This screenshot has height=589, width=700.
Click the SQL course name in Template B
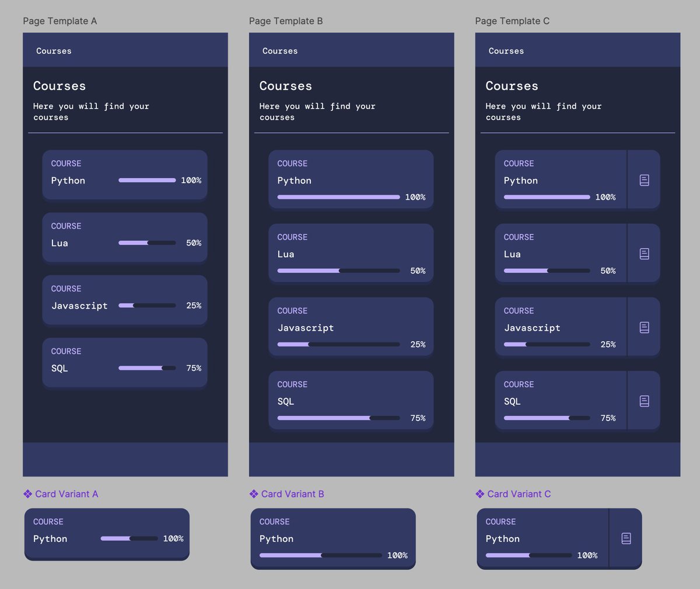pyautogui.click(x=286, y=402)
